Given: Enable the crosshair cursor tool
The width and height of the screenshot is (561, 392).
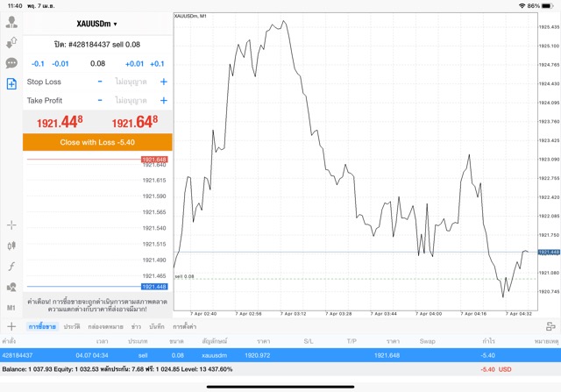Looking at the screenshot, I should (x=11, y=225).
